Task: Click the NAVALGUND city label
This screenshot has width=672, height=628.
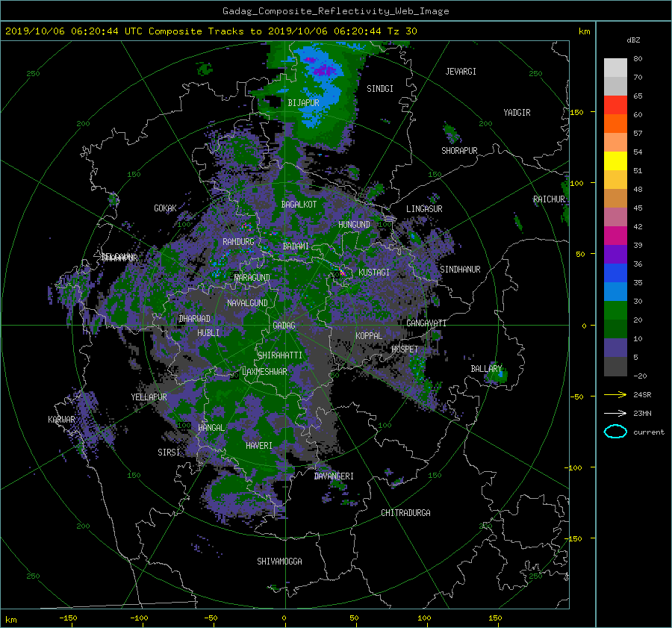Action: click(247, 303)
